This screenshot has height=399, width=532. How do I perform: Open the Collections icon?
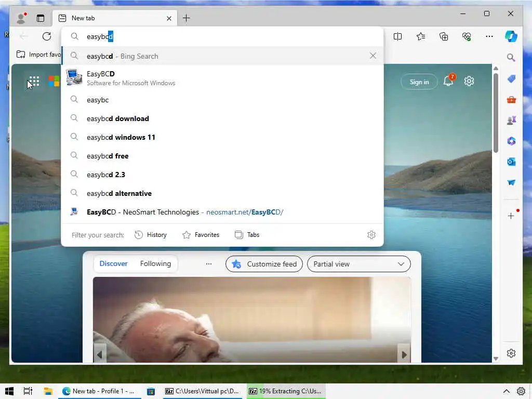[444, 36]
